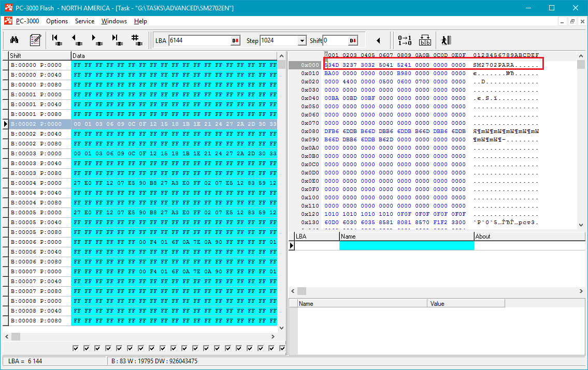Click left arrow of Data horizontal scrollbar
This screenshot has width=588, height=370.
click(7, 337)
